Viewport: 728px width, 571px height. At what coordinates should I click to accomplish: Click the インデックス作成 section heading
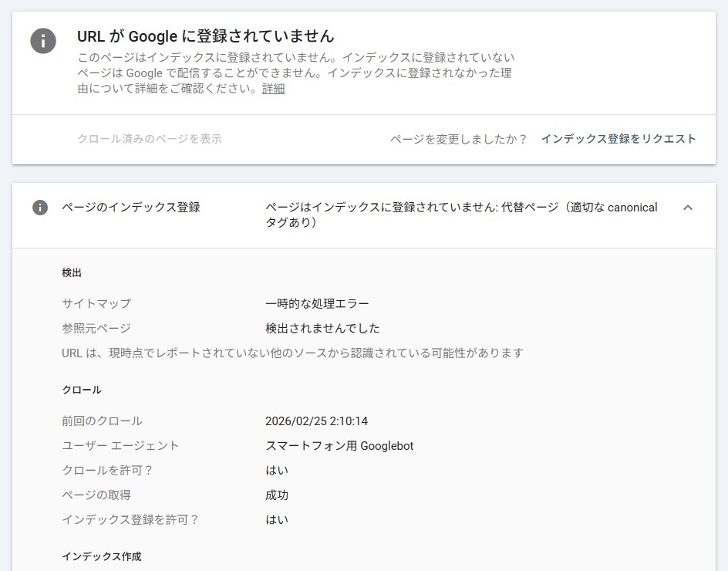coord(102,556)
